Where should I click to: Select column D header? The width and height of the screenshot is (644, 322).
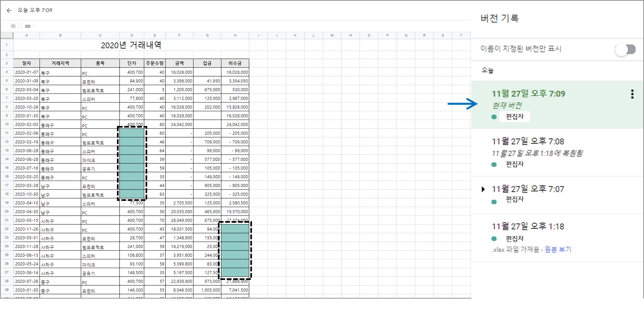pos(132,35)
